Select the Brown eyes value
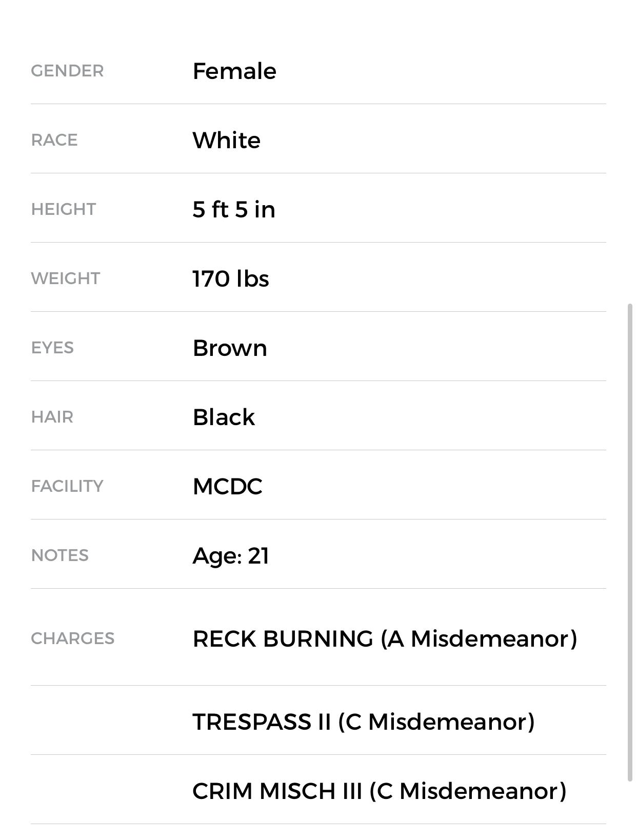Screen dimensions: 637x840 230,348
